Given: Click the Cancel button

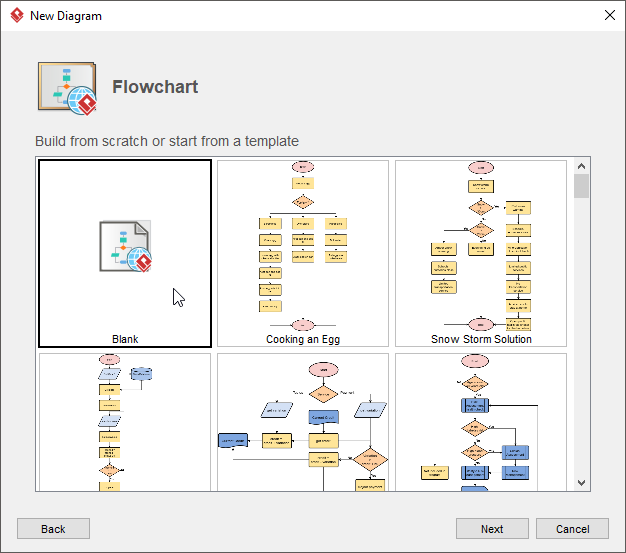Looking at the screenshot, I should point(572,529).
